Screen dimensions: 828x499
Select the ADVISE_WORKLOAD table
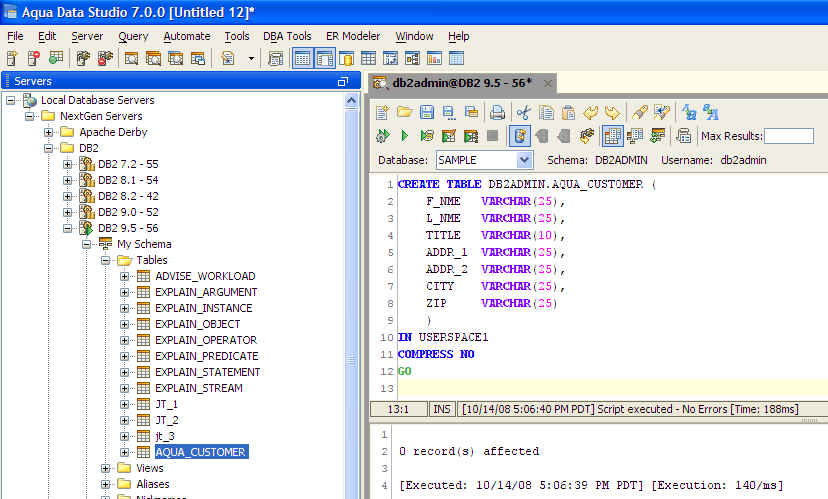click(205, 276)
